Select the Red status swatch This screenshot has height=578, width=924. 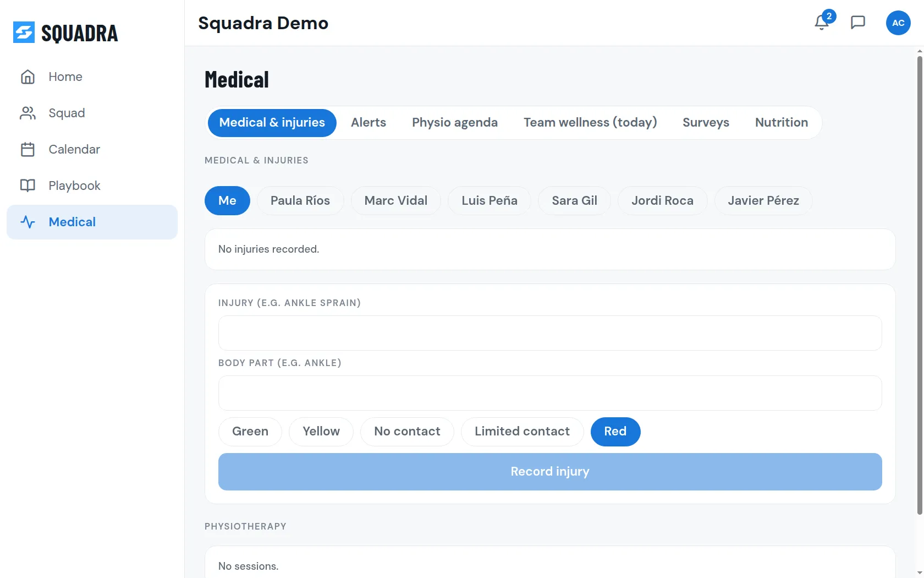pos(615,432)
